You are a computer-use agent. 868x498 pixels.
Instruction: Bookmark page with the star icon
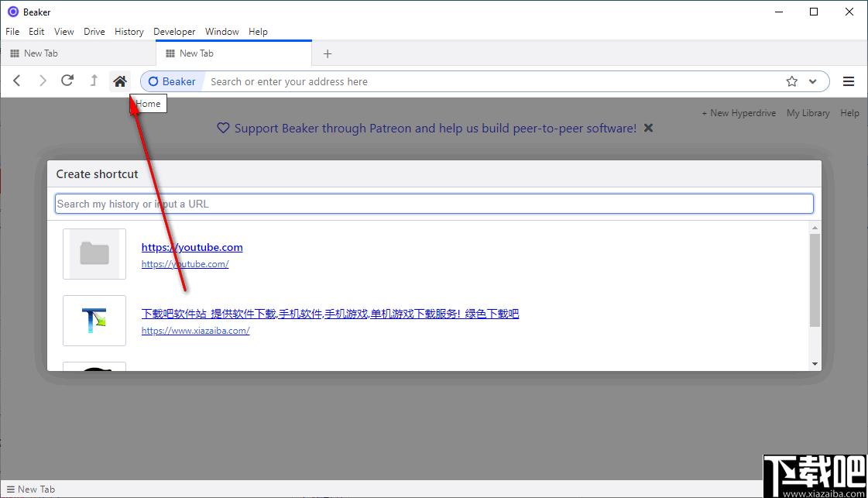click(x=791, y=81)
